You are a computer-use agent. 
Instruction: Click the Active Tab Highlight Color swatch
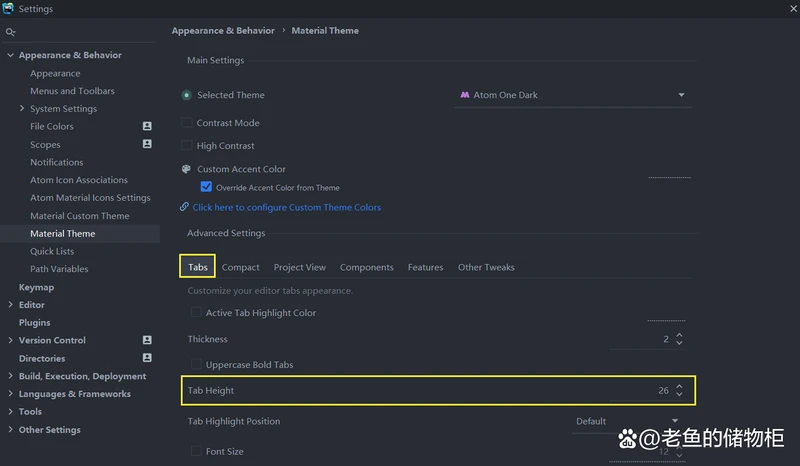tap(666, 313)
